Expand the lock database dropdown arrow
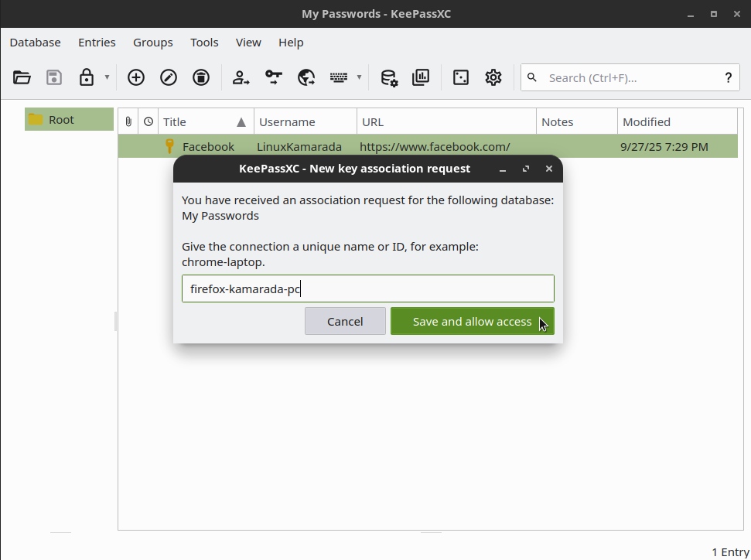This screenshot has width=751, height=560. click(107, 77)
